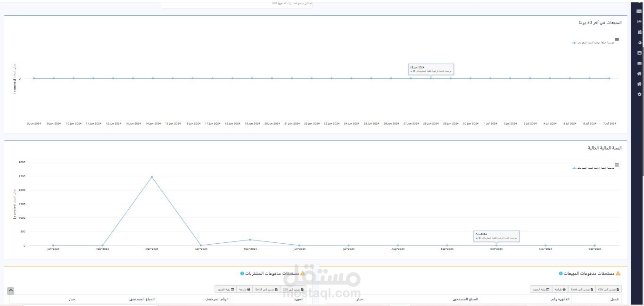The image size is (644, 306).
Task: Export the purchase payments table to Excel
Action: click(266, 289)
